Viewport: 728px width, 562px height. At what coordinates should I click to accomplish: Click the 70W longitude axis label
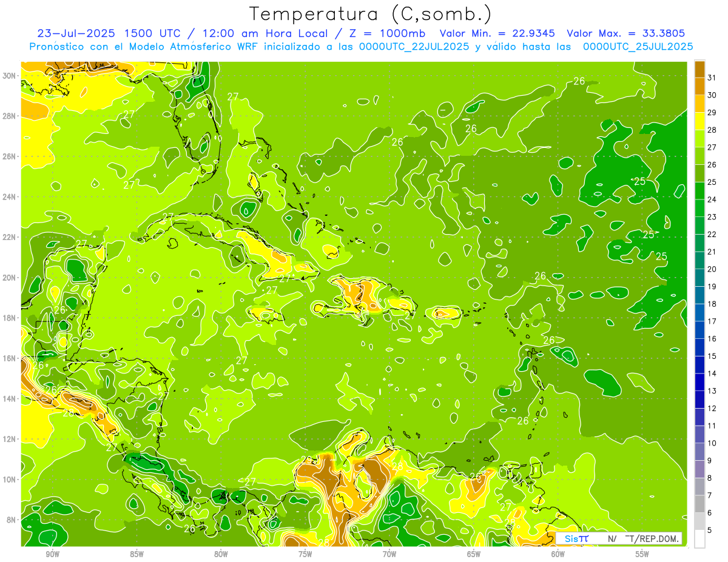click(389, 554)
